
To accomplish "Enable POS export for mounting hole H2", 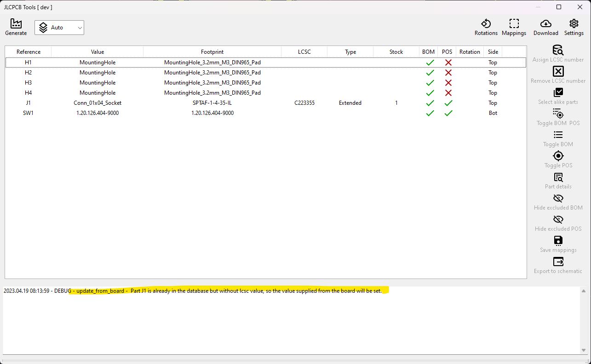I will (x=448, y=72).
